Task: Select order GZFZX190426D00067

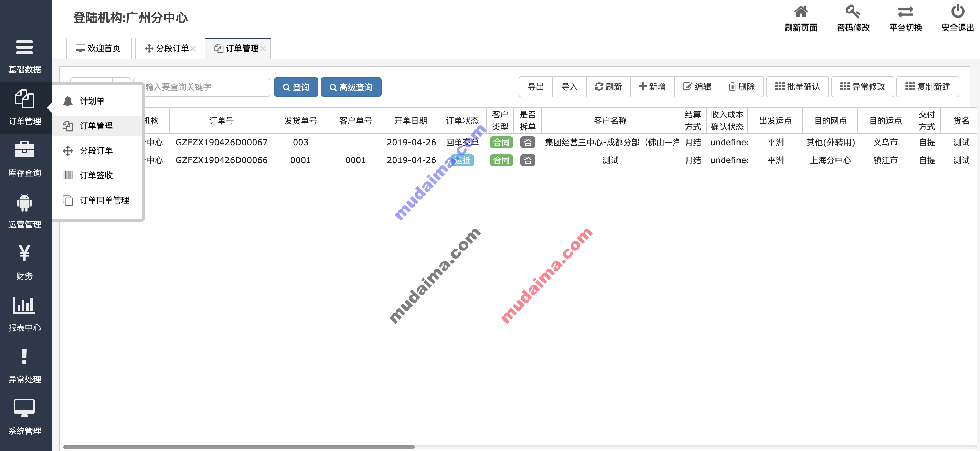Action: point(221,142)
